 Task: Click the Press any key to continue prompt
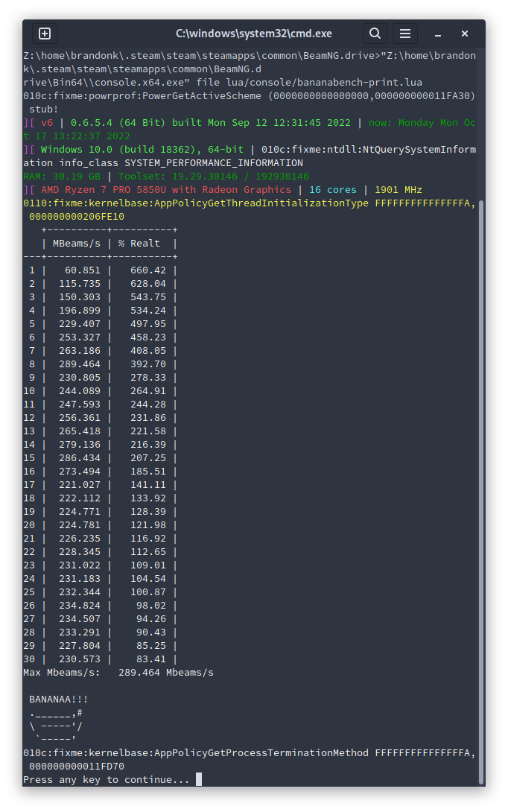[x=107, y=780]
